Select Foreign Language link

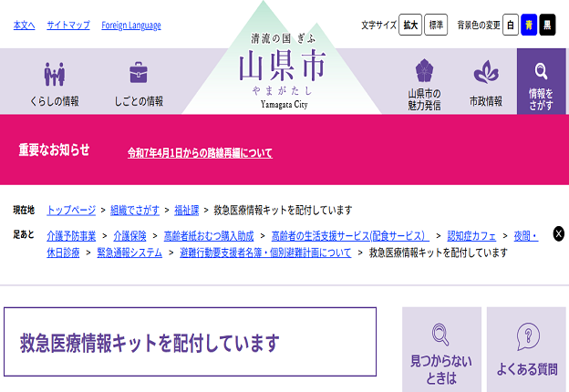point(131,26)
